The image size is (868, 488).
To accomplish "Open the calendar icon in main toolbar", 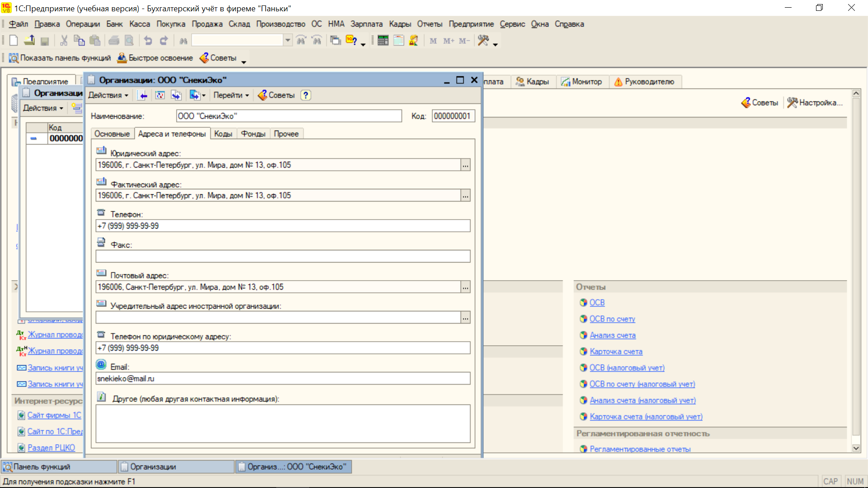I will tap(398, 41).
